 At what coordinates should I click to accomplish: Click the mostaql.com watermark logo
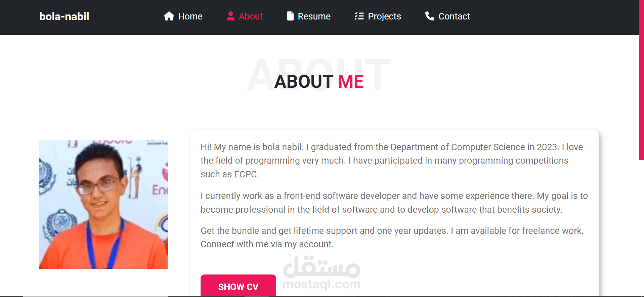click(321, 273)
